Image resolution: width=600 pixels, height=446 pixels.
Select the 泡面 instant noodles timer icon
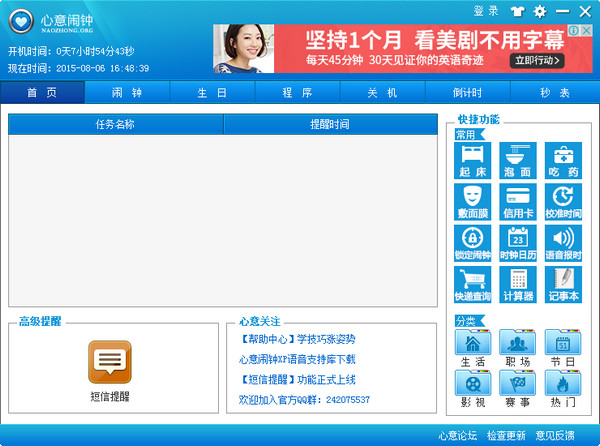tap(517, 160)
